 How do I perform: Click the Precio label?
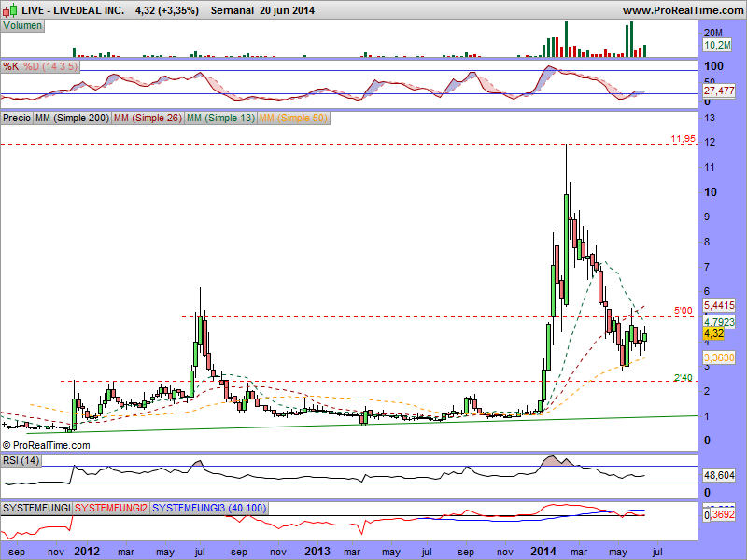click(17, 118)
